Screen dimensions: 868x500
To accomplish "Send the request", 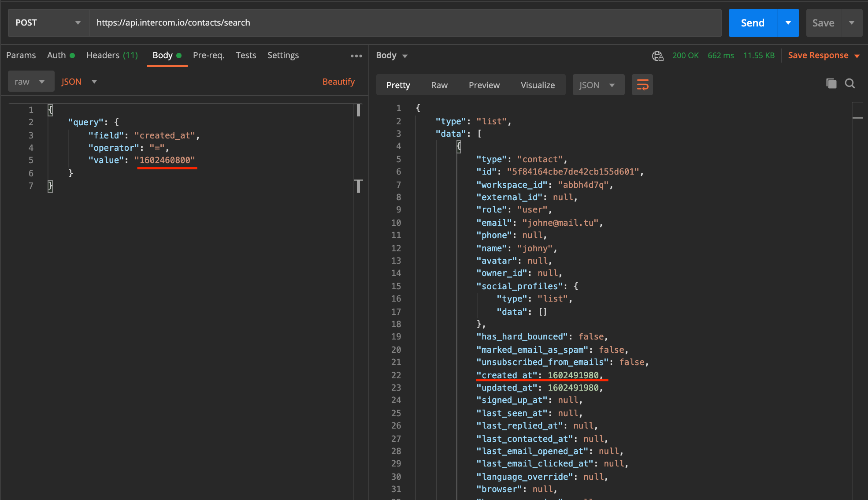I will [x=753, y=23].
